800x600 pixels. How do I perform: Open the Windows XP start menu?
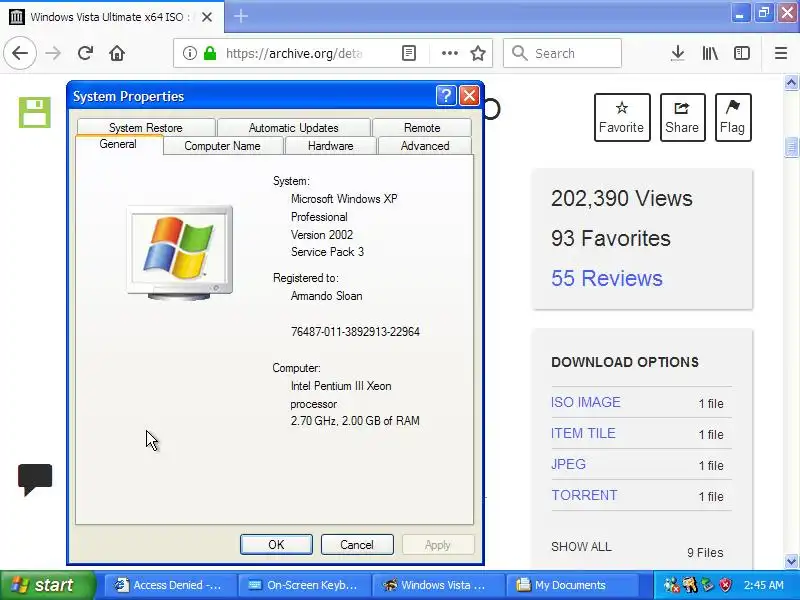pos(47,585)
